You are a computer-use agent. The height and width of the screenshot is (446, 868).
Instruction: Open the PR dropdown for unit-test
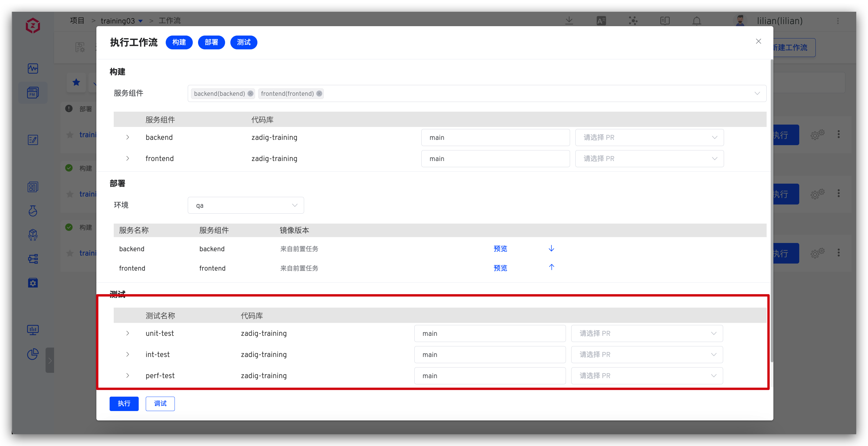pyautogui.click(x=647, y=333)
